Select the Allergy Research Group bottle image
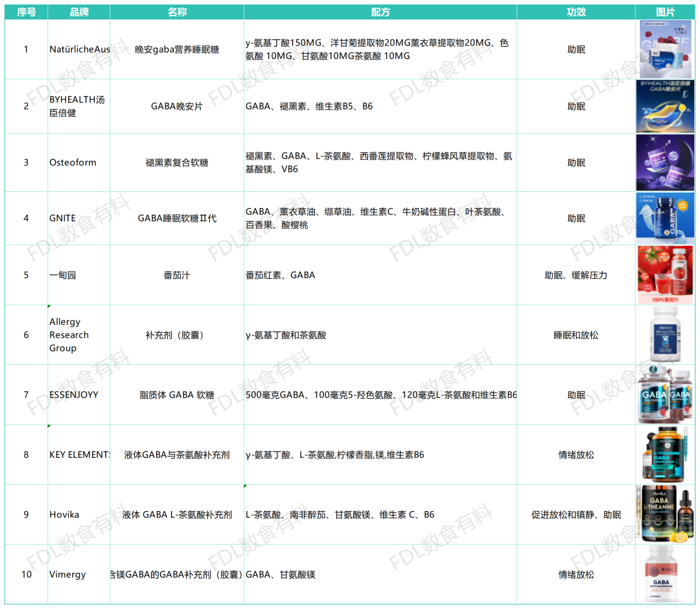Screen dimensions: 700x609 click(x=665, y=335)
